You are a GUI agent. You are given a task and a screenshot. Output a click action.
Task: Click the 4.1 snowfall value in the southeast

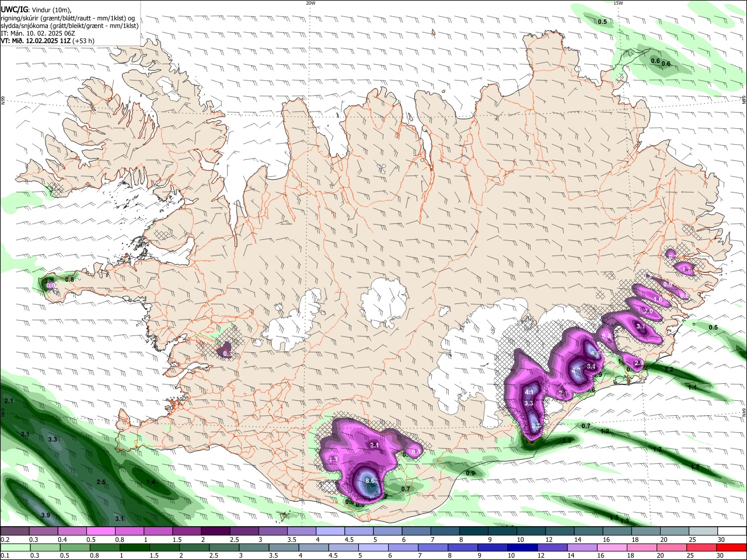pos(529,392)
